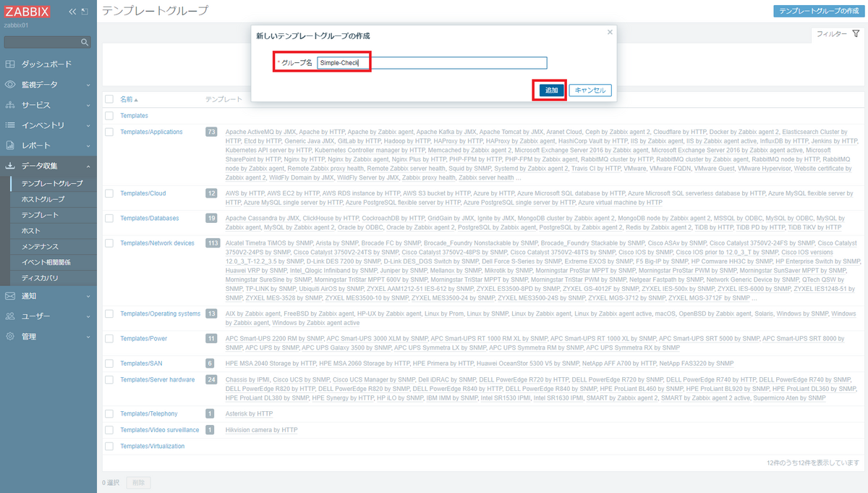Viewport: 868px width, 493px height.
Task: Click the sidebar hide icon next to the chevrons
Action: [x=85, y=12]
